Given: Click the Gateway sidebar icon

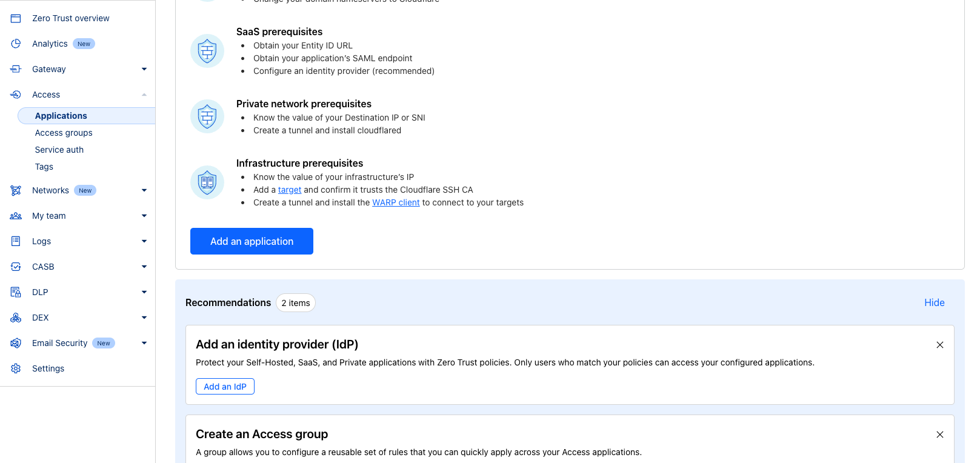Looking at the screenshot, I should pyautogui.click(x=16, y=69).
